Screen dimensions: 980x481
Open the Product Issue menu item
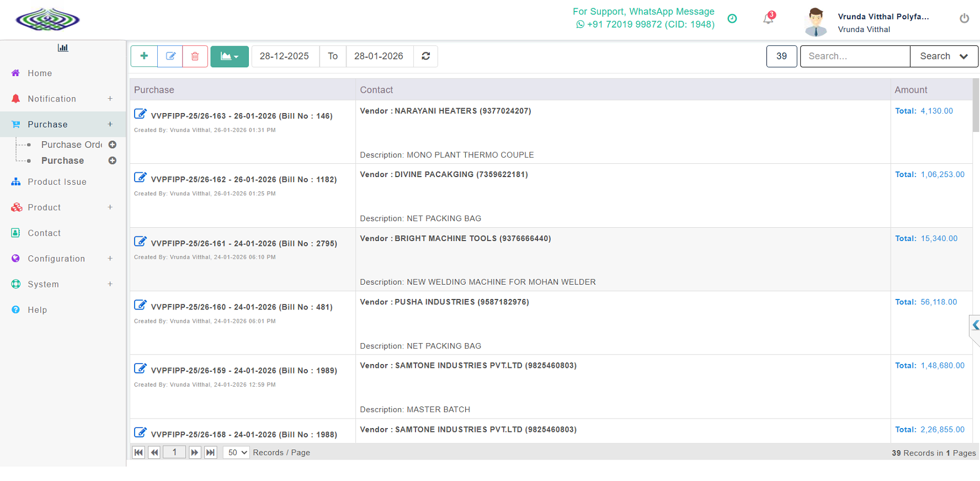pyautogui.click(x=57, y=182)
